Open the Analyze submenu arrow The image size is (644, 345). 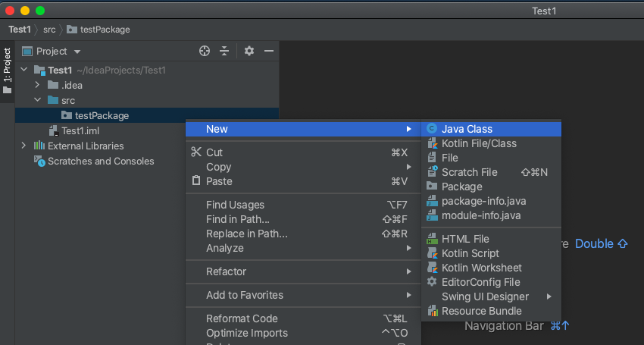[x=408, y=248]
